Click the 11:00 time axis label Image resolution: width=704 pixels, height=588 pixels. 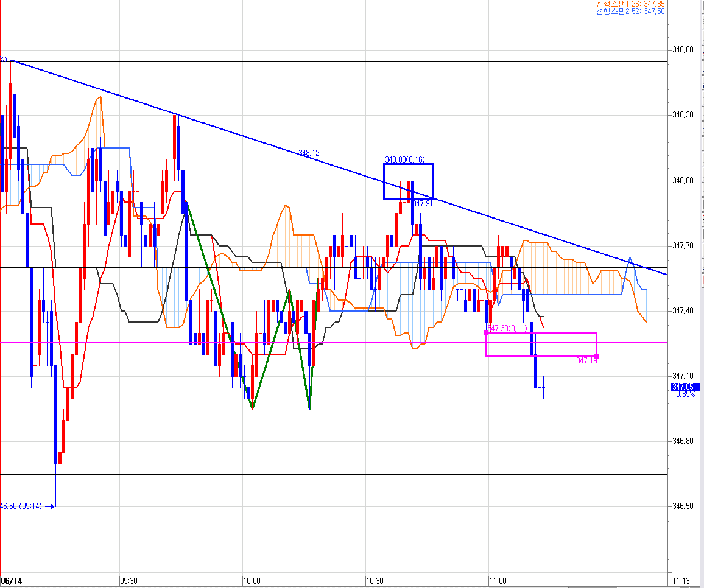[x=498, y=581]
